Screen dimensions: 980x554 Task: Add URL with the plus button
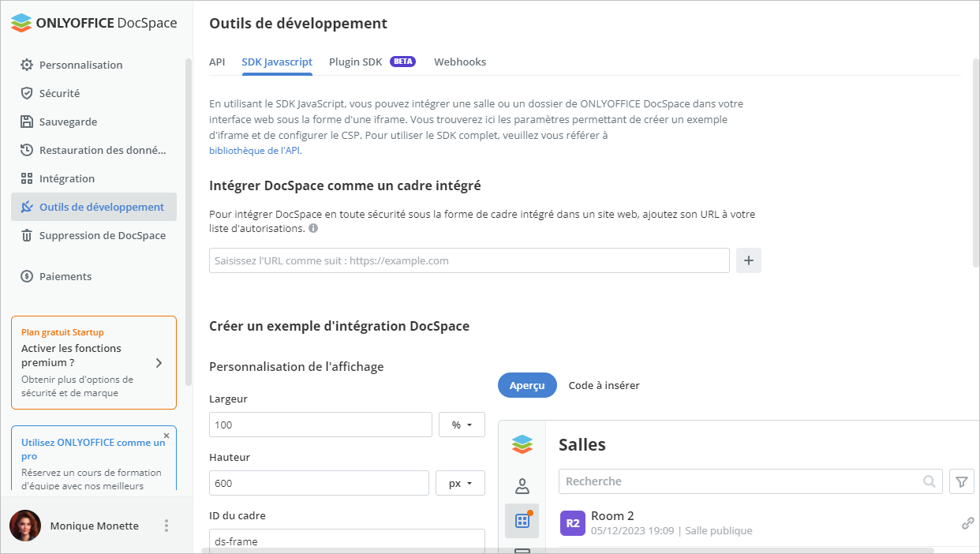(749, 260)
